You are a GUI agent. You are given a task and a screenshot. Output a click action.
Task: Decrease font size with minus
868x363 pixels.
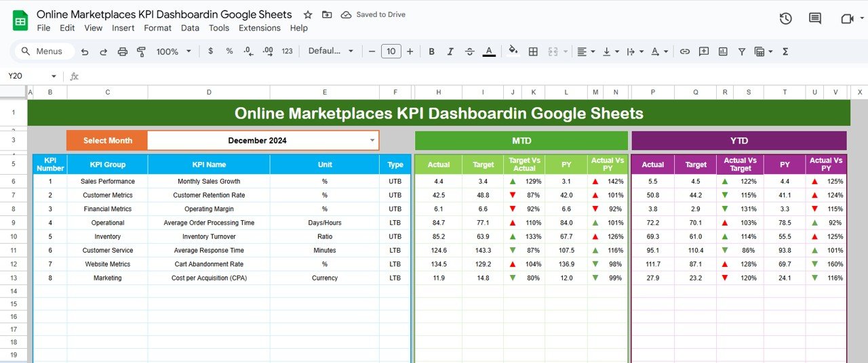tap(372, 51)
